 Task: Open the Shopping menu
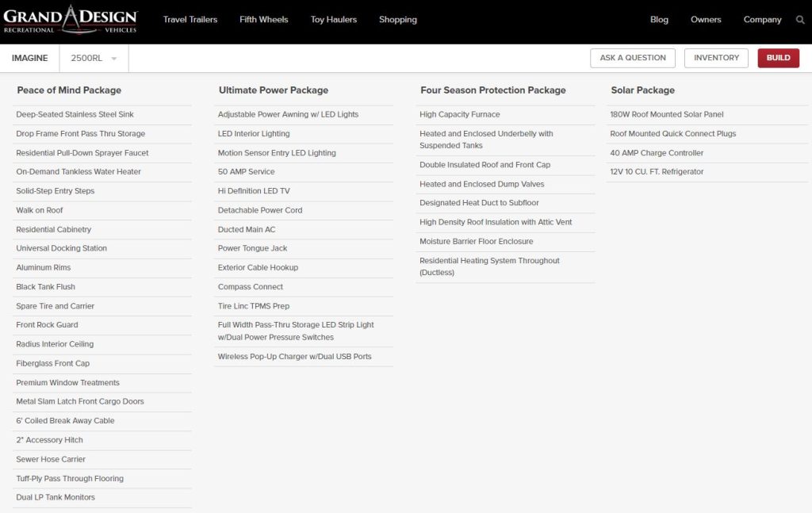pos(397,19)
